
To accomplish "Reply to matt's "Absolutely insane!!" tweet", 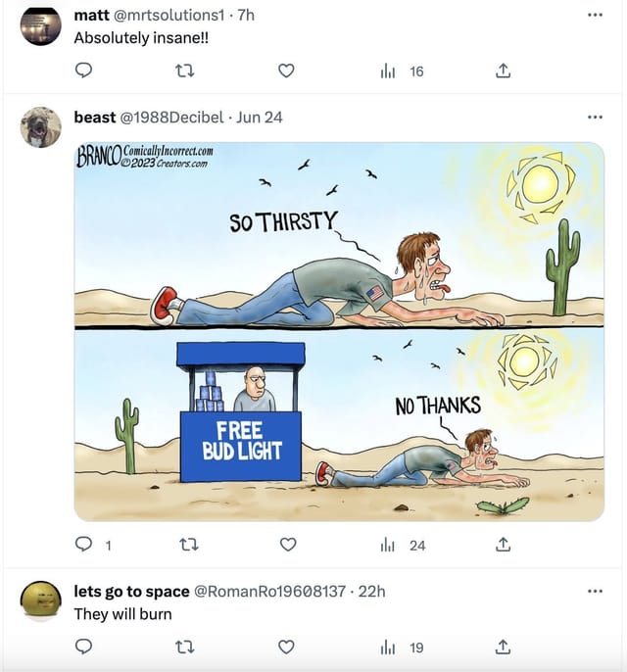I will [84, 71].
